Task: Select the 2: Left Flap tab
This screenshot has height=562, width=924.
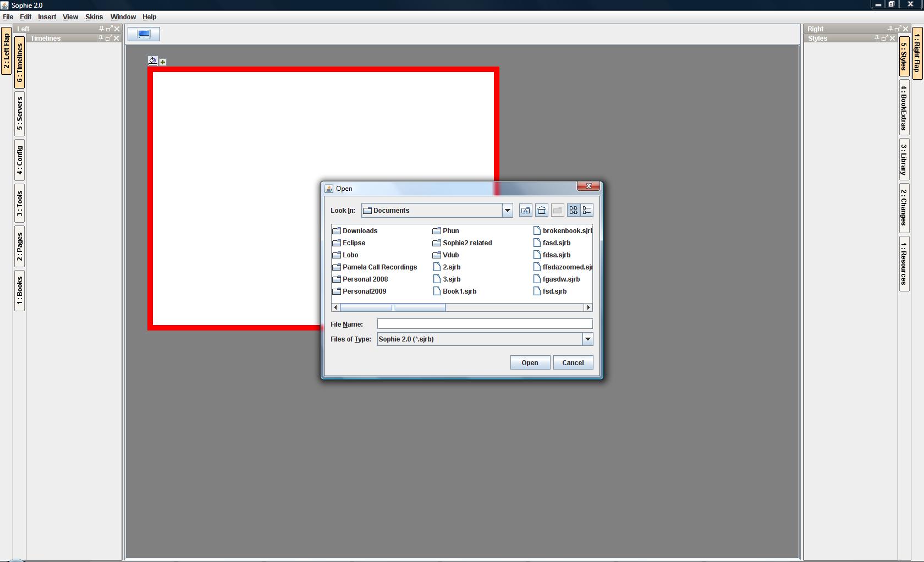Action: click(x=6, y=51)
